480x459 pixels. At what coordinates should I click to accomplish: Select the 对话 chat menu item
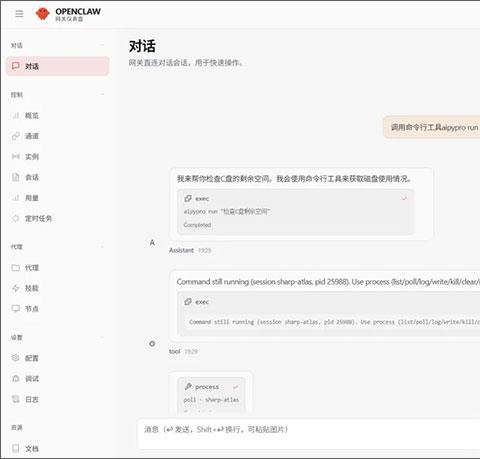pos(58,66)
